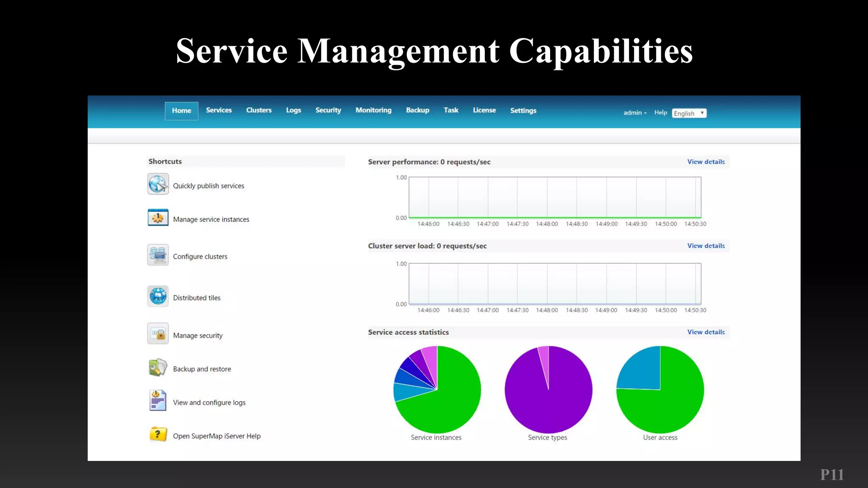Click the Cluster server load line chart
This screenshot has height=488, width=868.
pyautogui.click(x=555, y=283)
